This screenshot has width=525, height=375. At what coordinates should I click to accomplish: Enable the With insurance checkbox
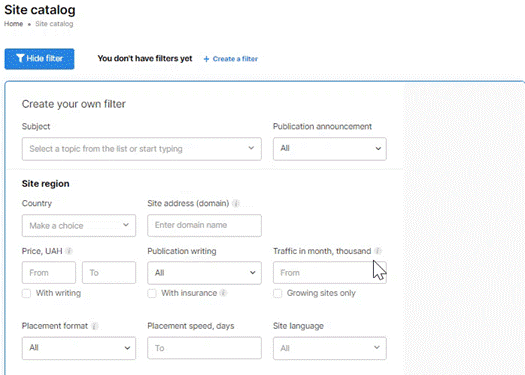click(x=152, y=293)
